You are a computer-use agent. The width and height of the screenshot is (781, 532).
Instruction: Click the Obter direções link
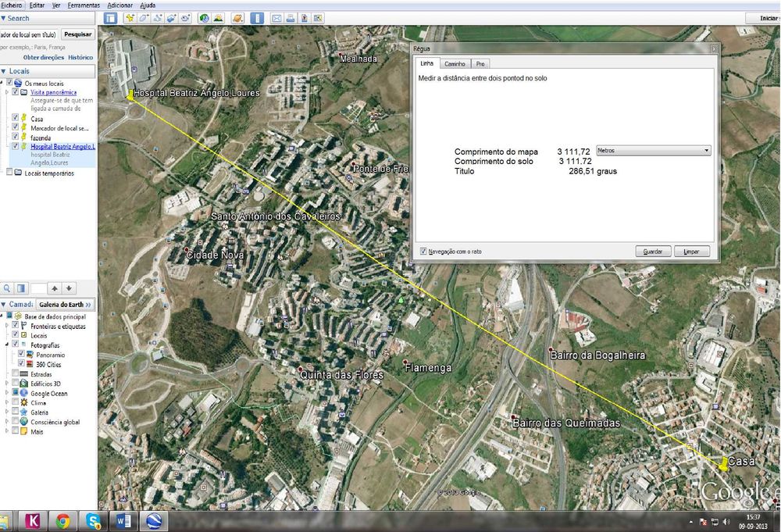(43, 57)
